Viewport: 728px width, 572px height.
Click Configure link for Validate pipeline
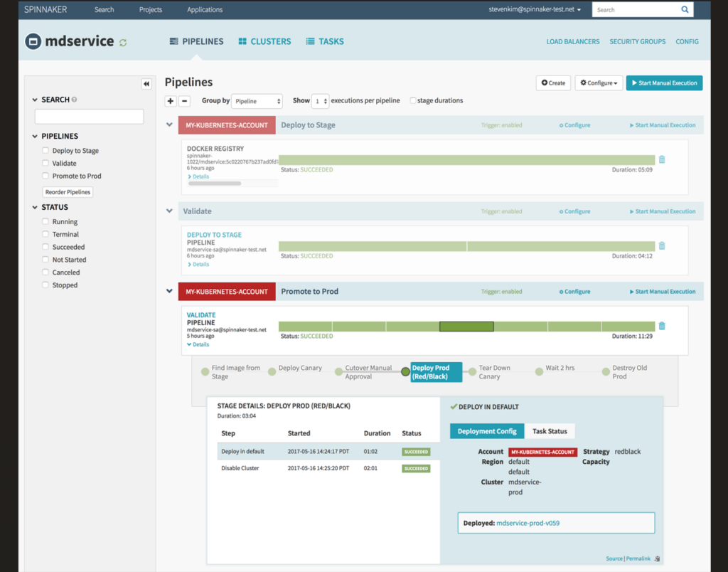click(x=574, y=211)
